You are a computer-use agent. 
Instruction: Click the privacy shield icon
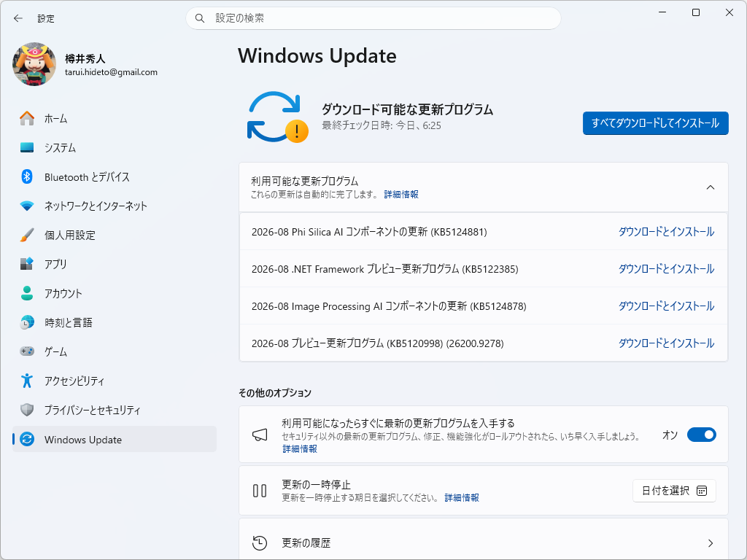coord(27,410)
